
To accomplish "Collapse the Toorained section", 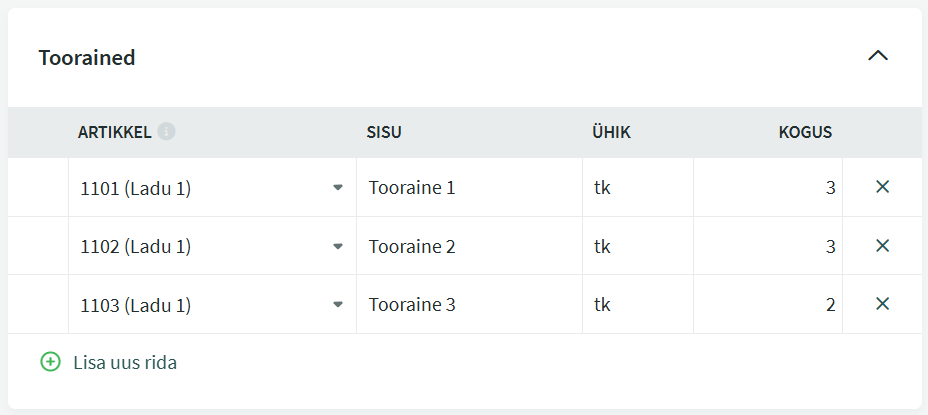I will (x=878, y=57).
